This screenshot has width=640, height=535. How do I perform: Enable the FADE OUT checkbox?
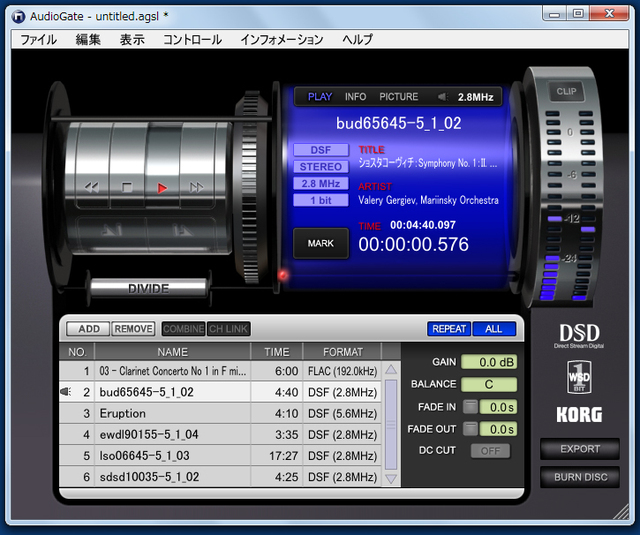(469, 429)
